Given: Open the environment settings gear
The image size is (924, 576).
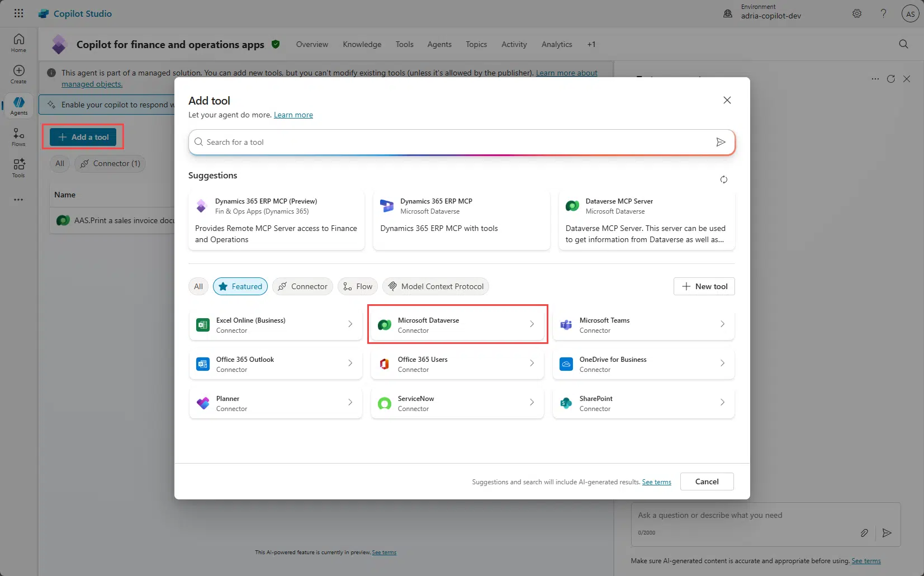Looking at the screenshot, I should (x=856, y=13).
